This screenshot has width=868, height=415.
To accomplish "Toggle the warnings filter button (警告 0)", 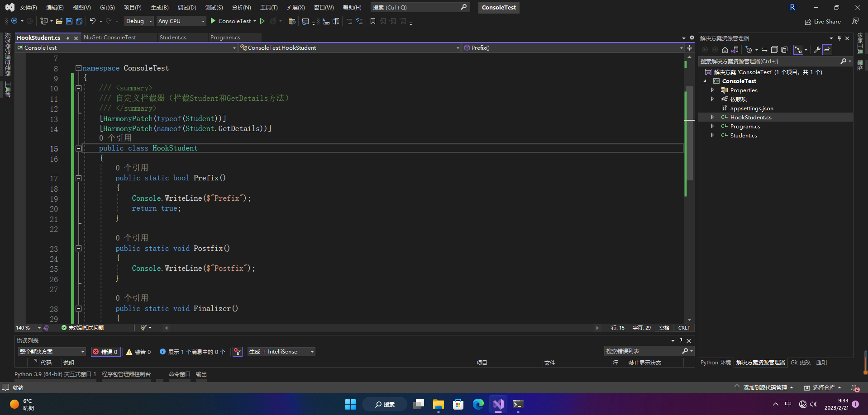I will click(138, 352).
